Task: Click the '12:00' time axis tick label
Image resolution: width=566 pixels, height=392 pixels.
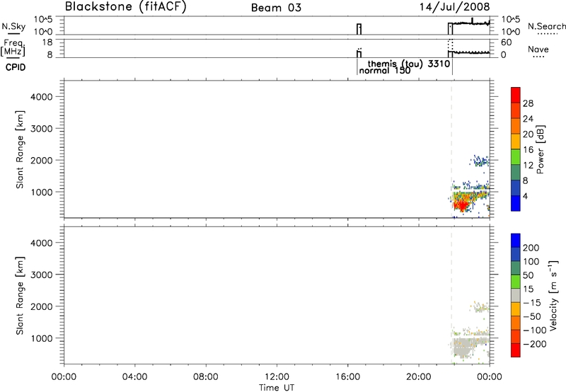Action: (x=277, y=377)
